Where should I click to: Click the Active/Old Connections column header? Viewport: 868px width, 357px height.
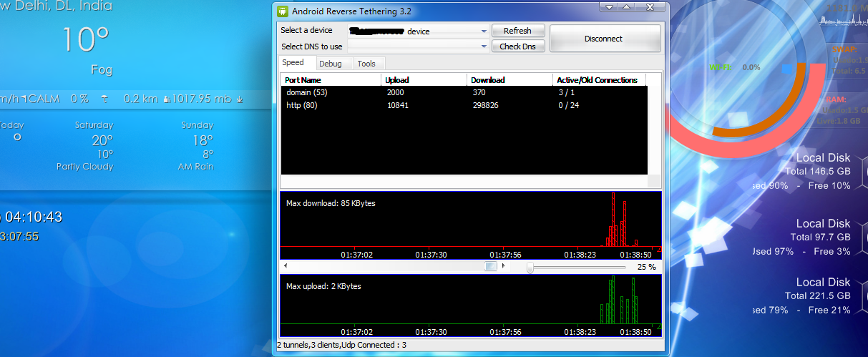pos(600,80)
